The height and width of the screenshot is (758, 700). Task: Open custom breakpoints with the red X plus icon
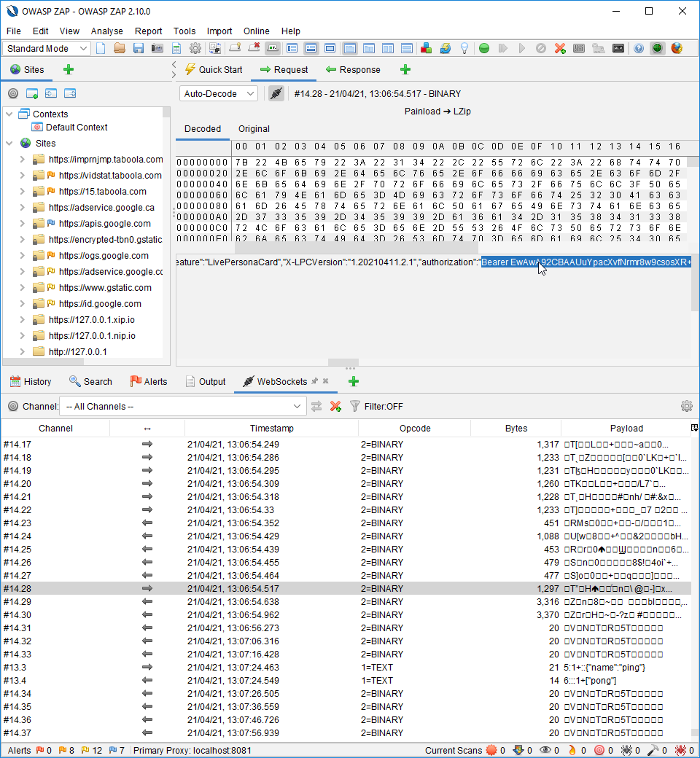coord(560,48)
